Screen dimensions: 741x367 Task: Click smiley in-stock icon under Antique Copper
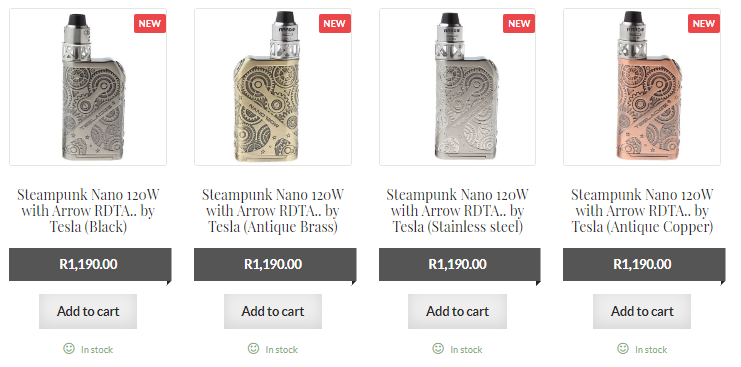click(x=623, y=349)
